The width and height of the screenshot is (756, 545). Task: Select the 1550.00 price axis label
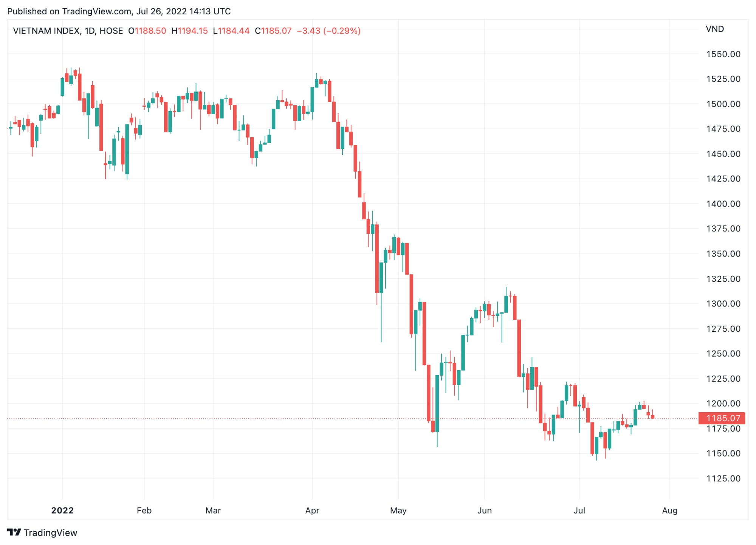[x=723, y=54]
